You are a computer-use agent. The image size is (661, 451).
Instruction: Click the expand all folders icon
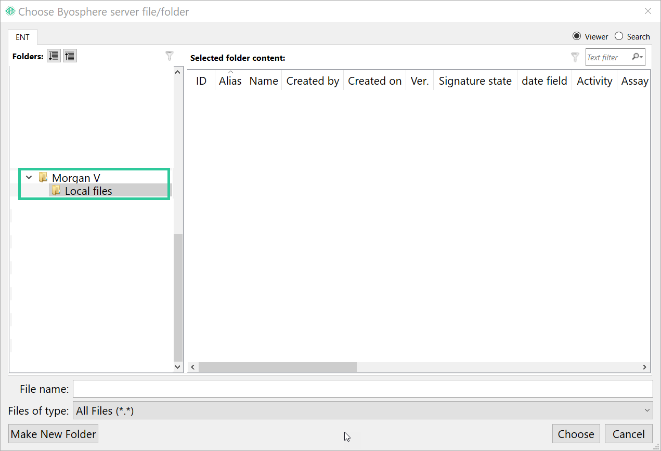pyautogui.click(x=54, y=56)
